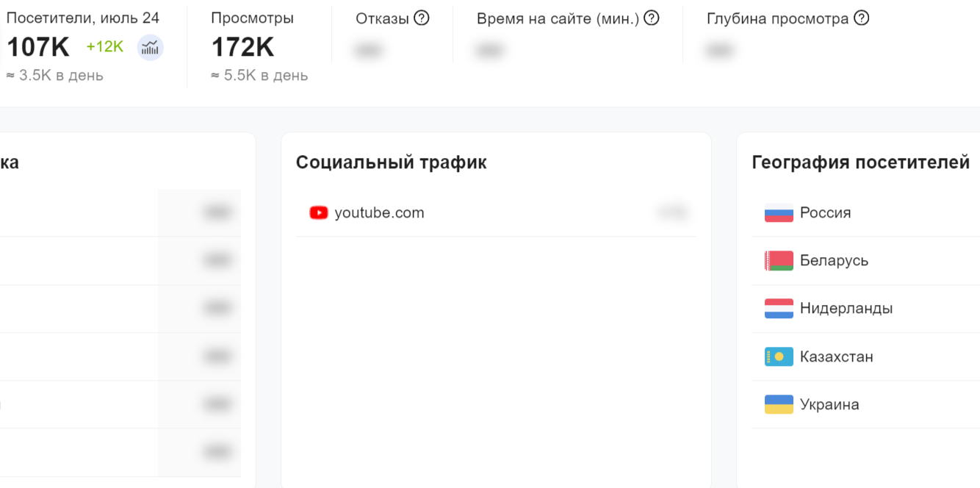Show the Глубина просмотра help tooltip icon

pyautogui.click(x=862, y=18)
